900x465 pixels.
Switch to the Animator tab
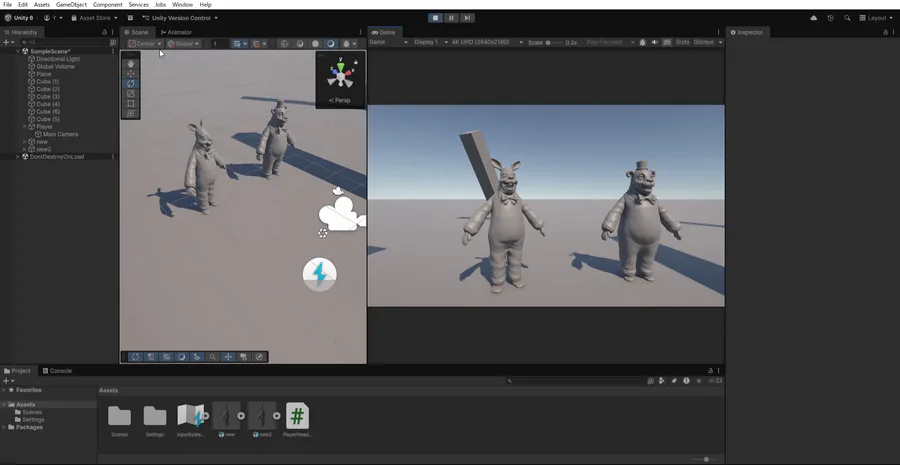[176, 32]
